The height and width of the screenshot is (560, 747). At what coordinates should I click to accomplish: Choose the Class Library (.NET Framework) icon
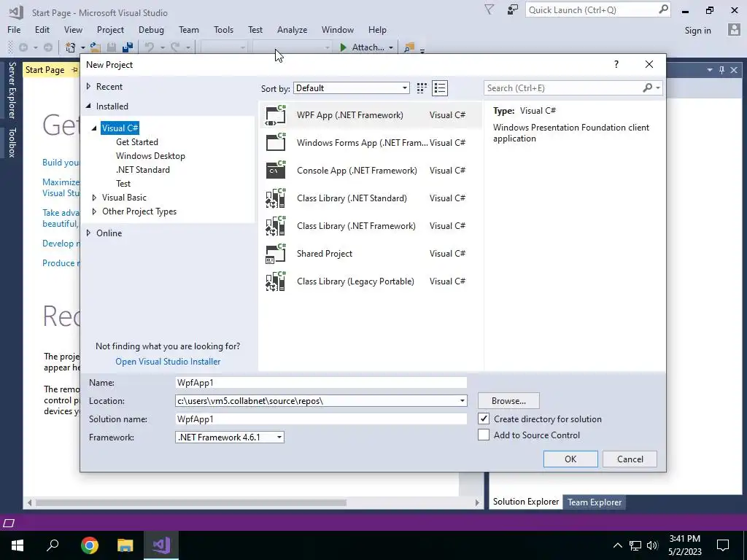tap(275, 226)
